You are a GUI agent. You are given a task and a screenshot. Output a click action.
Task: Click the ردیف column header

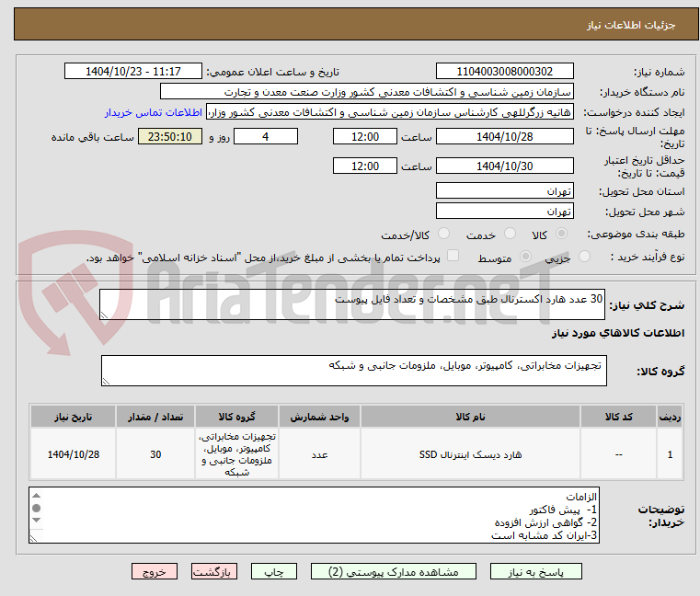(x=670, y=417)
